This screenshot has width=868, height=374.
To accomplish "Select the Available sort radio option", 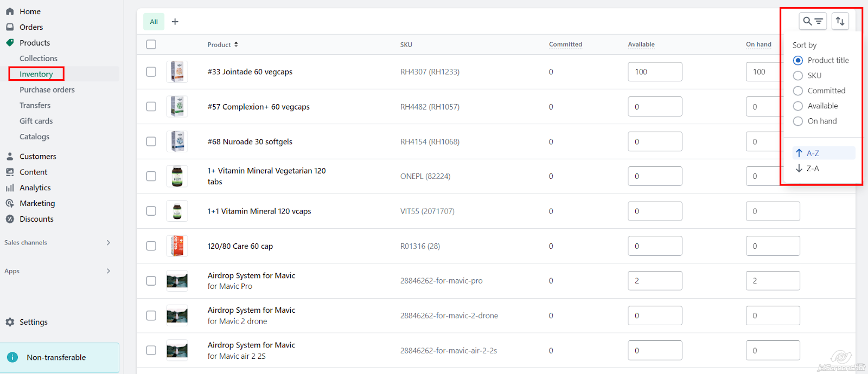I will click(x=798, y=106).
